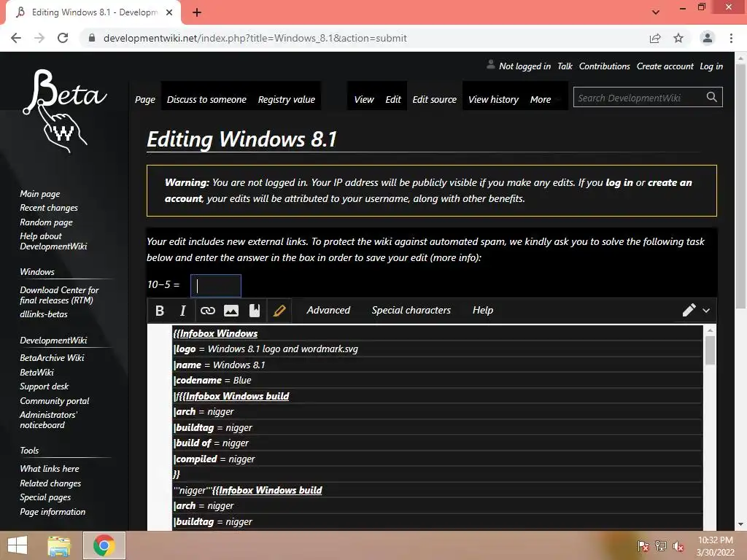Screen dimensions: 747x560
Task: Open Support desk sidebar link
Action: point(44,386)
